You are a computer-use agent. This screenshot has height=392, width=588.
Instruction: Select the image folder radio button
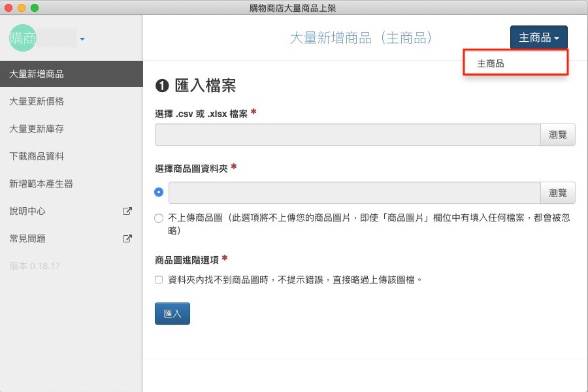[159, 192]
